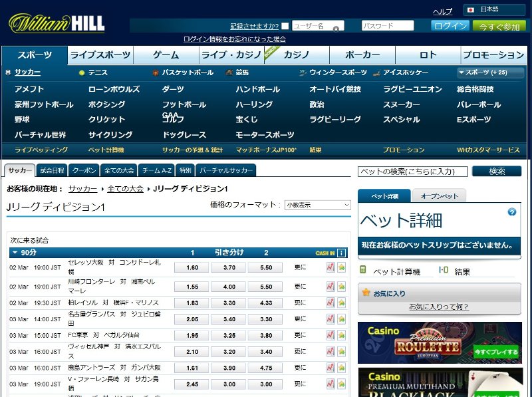Open ライブベッティング quick link
Image resolution: width=532 pixels, height=397 pixels.
click(x=41, y=150)
